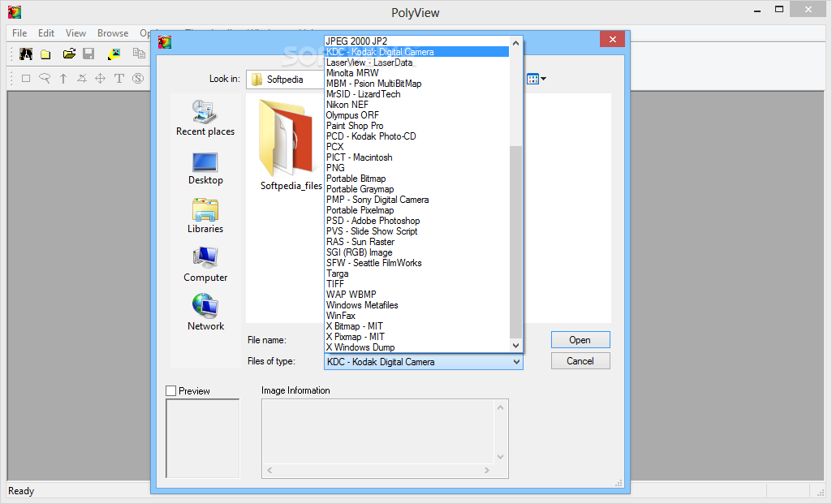Choose Minolta MRW format

tap(416, 73)
